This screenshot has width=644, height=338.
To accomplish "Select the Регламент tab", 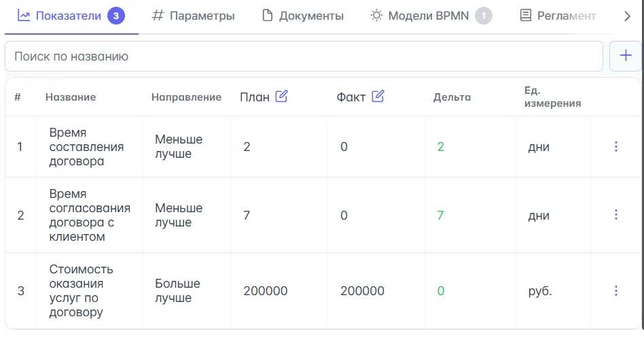I will point(558,16).
